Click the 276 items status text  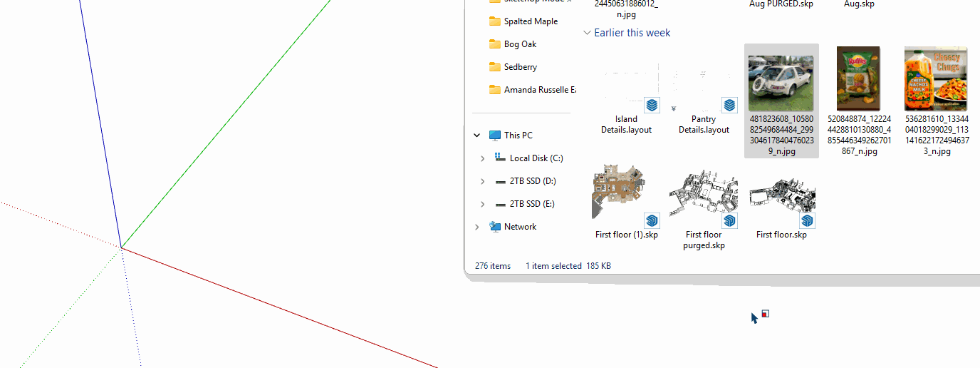point(493,266)
